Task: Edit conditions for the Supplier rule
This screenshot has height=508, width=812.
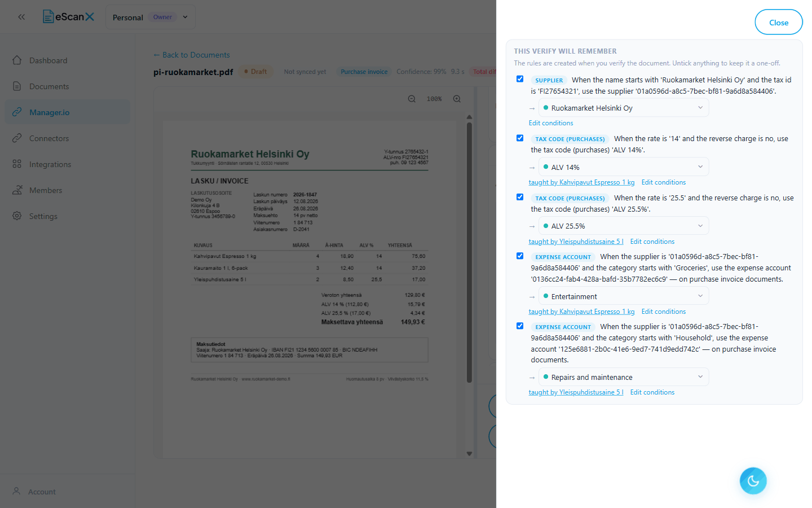Action: pos(551,123)
